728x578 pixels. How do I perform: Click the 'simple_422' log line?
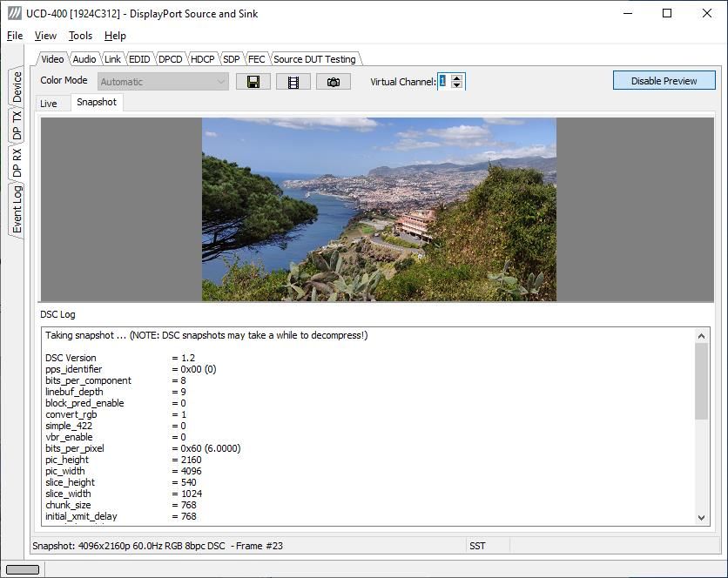(116, 426)
